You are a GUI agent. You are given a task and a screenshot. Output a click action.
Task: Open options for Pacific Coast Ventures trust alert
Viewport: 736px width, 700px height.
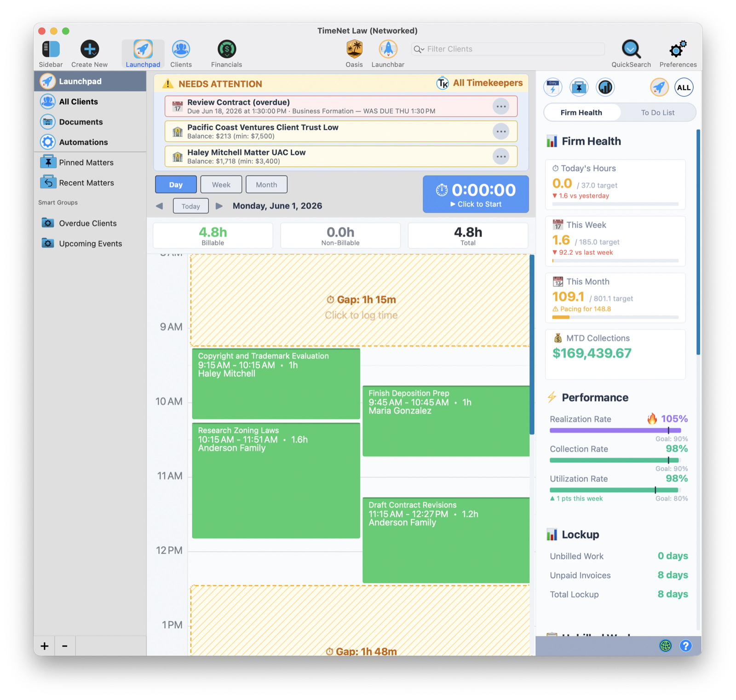tap(500, 132)
